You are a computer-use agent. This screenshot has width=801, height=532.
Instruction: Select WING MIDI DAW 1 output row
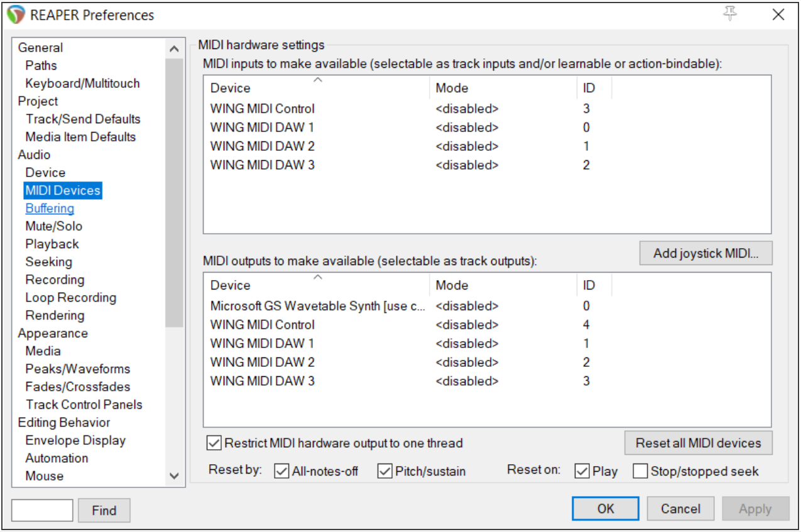(x=262, y=344)
